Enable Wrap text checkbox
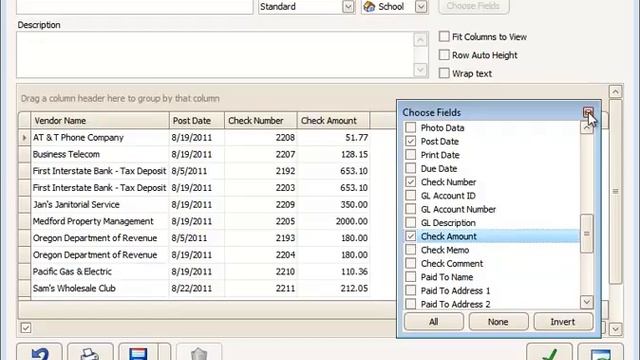Image resolution: width=640 pixels, height=360 pixels. 444,73
